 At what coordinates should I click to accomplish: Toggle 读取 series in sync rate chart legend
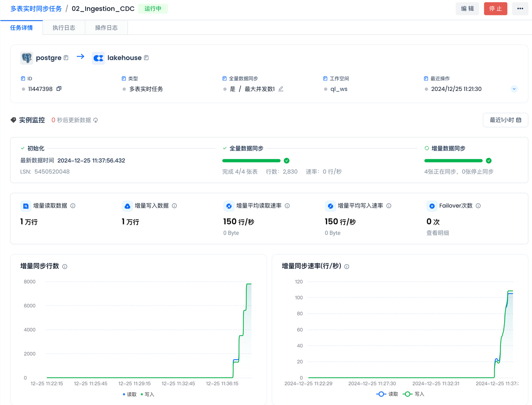(387, 394)
